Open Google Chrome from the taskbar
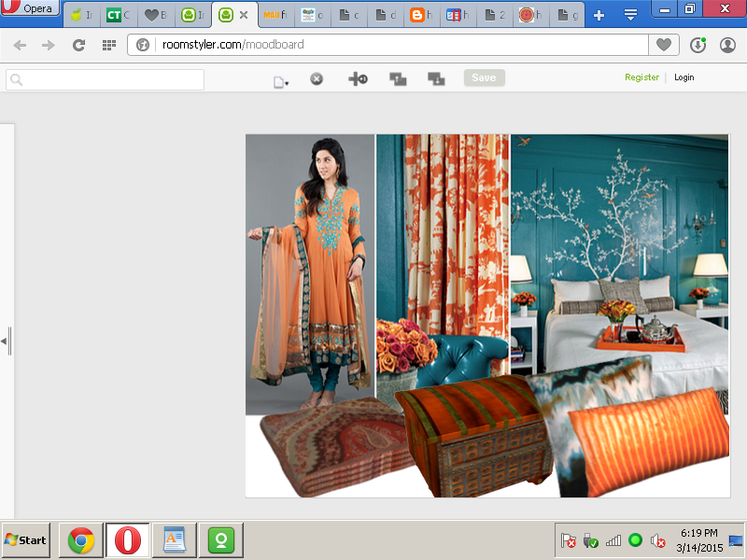Image resolution: width=747 pixels, height=560 pixels. pyautogui.click(x=81, y=540)
